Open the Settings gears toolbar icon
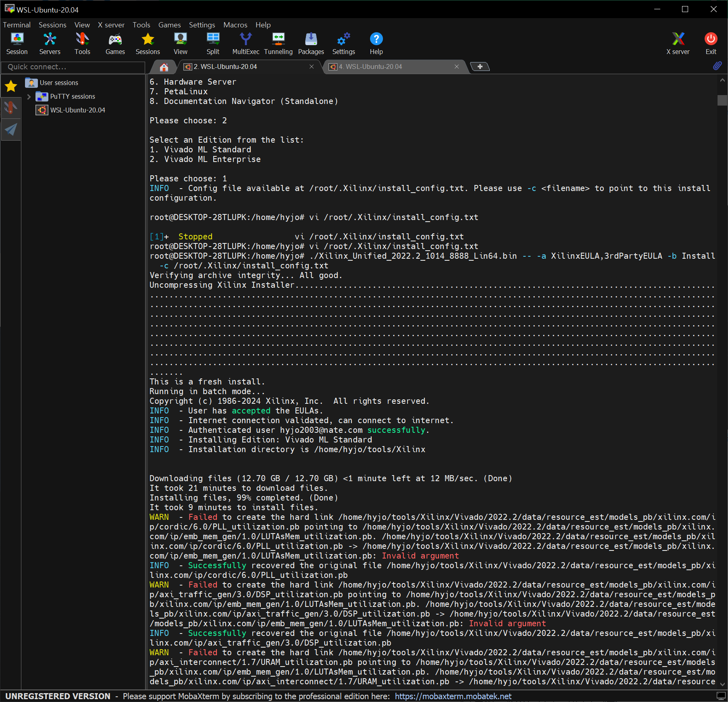This screenshot has height=702, width=728. pyautogui.click(x=343, y=44)
